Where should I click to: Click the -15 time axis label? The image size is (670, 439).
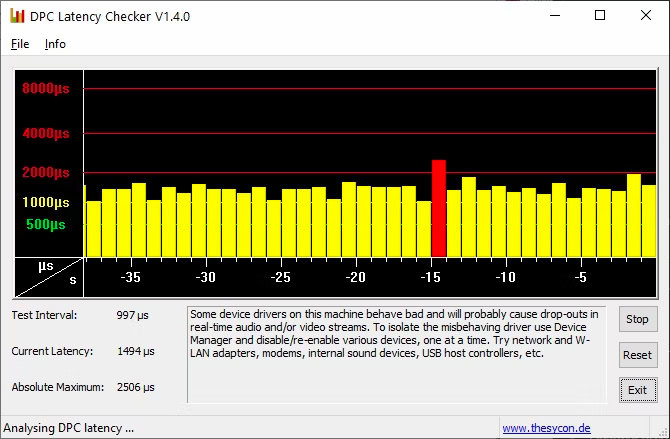pos(430,277)
